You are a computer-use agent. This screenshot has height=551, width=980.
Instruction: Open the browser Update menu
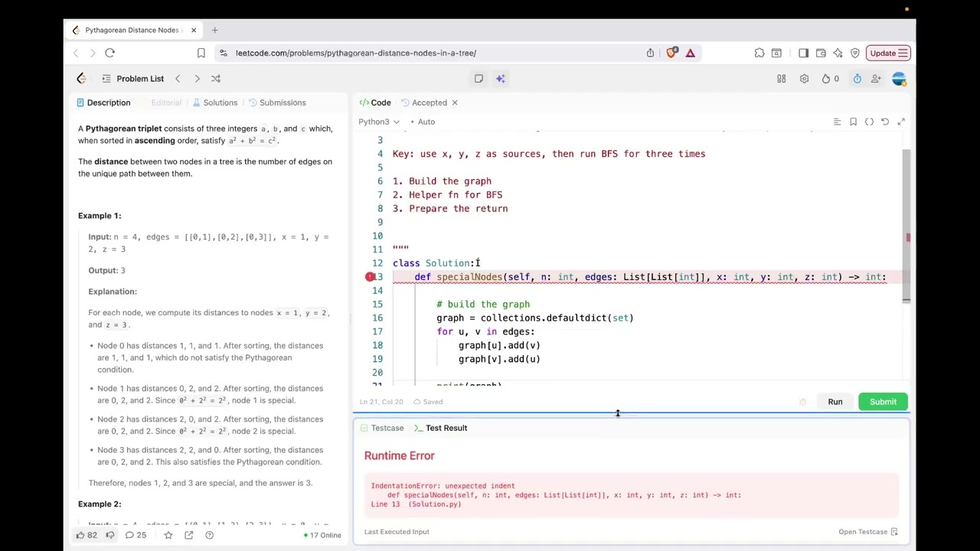(889, 53)
